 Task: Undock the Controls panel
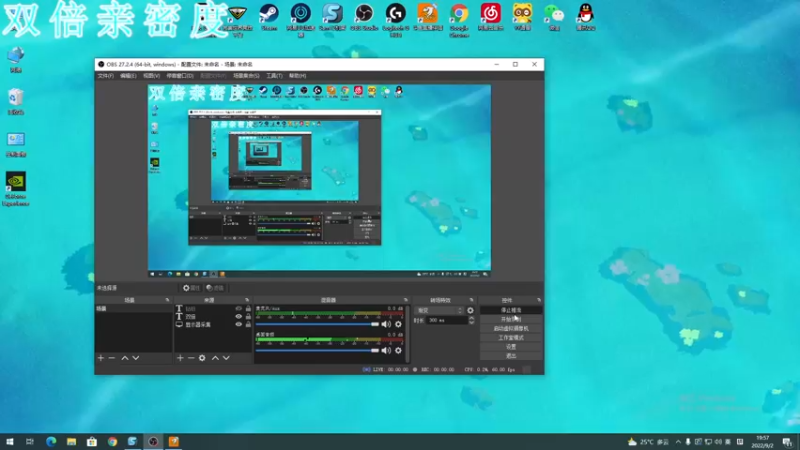tap(539, 300)
